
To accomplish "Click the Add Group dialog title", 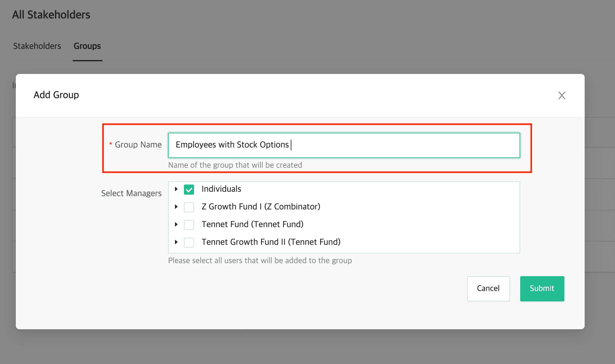I will coord(56,95).
